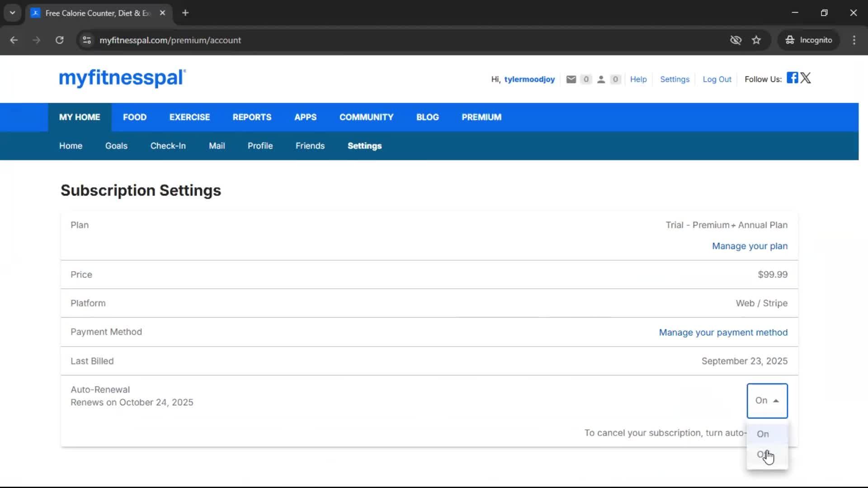Open Chrome three-dot menu
The image size is (868, 488).
coord(854,40)
